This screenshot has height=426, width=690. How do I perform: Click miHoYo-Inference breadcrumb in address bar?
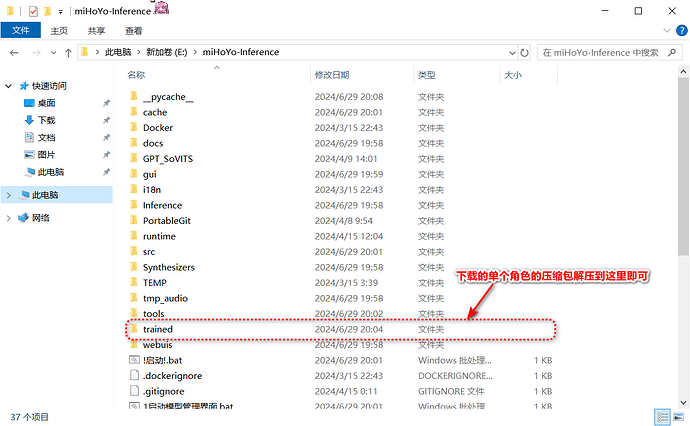pos(241,52)
